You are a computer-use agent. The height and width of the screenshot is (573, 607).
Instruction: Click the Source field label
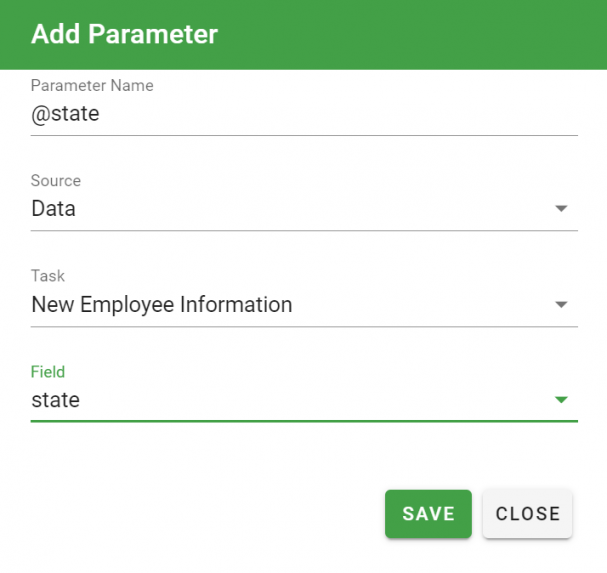(56, 181)
